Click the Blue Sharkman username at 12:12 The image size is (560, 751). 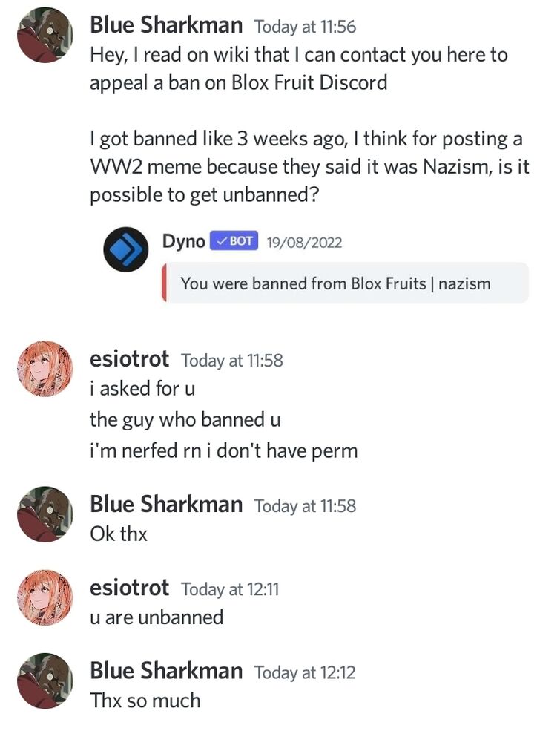[166, 672]
